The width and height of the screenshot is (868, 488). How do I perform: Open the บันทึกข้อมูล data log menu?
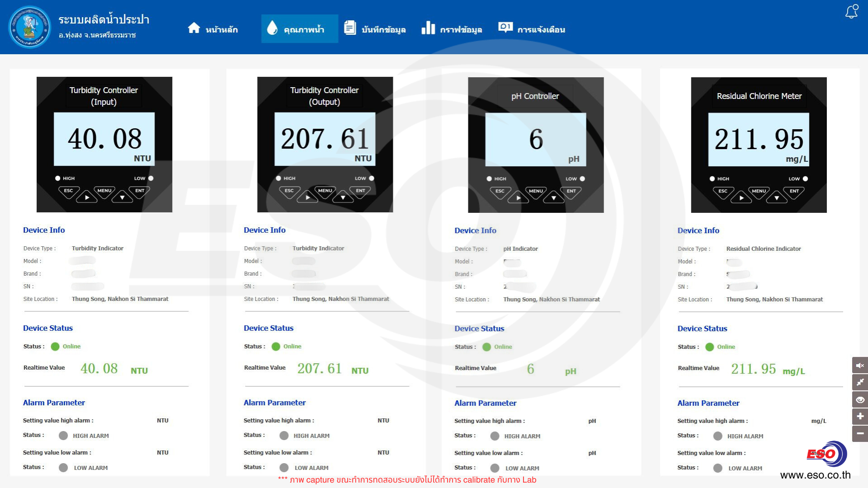pyautogui.click(x=375, y=29)
